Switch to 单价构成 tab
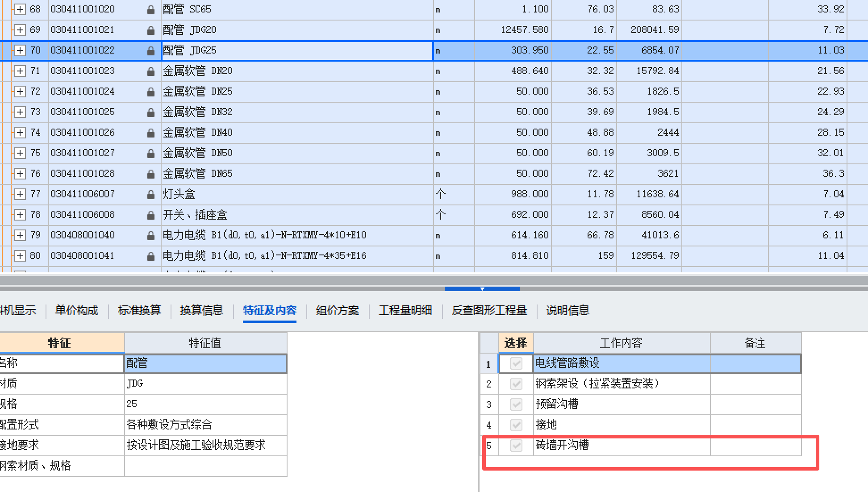Image resolution: width=868 pixels, height=492 pixels. [x=77, y=310]
